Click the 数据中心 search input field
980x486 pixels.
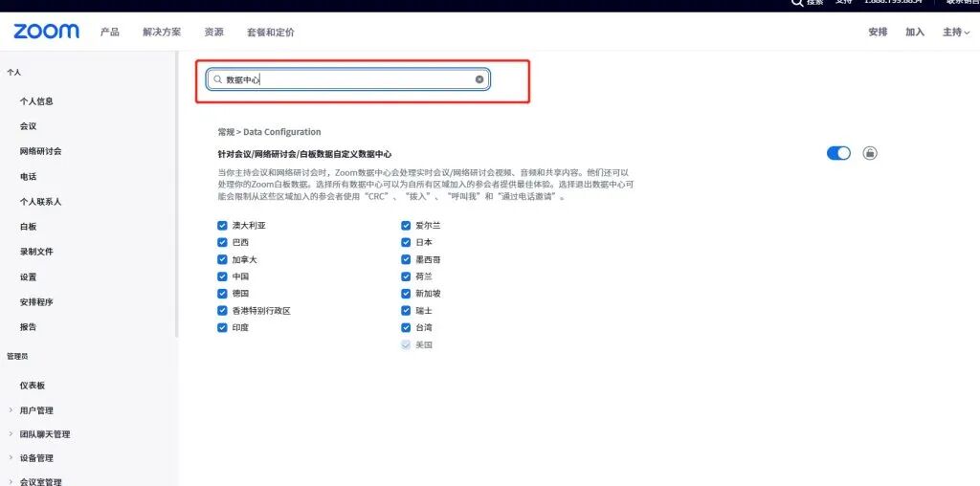coord(348,79)
